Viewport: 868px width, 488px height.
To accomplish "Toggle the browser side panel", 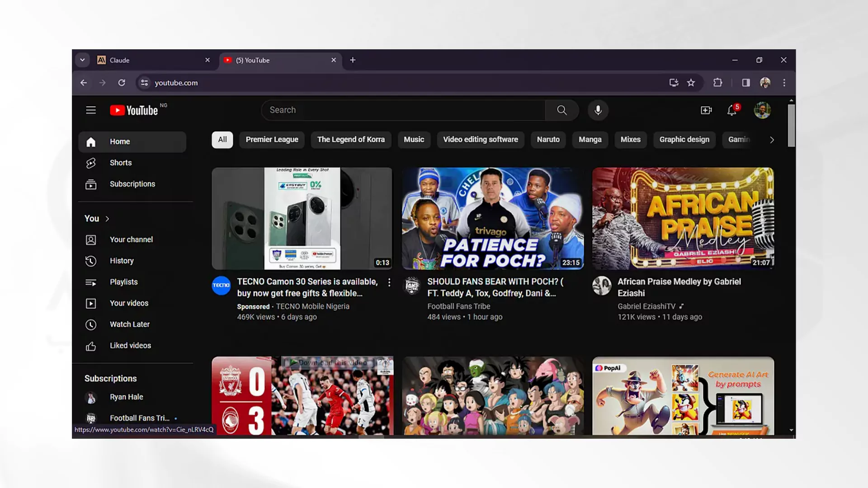I will (x=745, y=83).
